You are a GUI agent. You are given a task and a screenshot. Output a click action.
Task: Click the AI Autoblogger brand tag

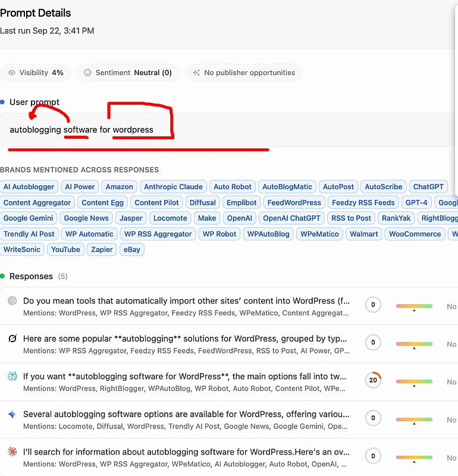click(29, 187)
